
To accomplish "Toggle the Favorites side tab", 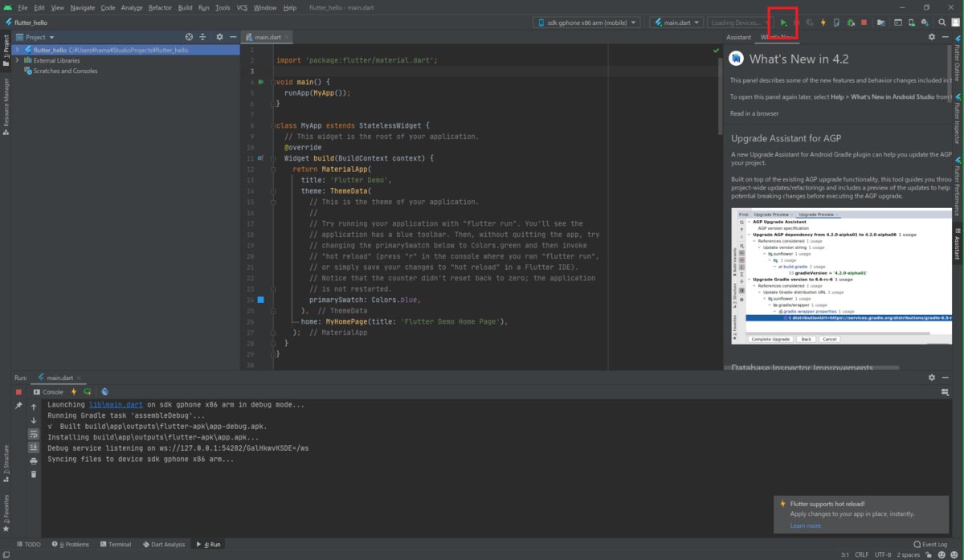I will (x=6, y=513).
